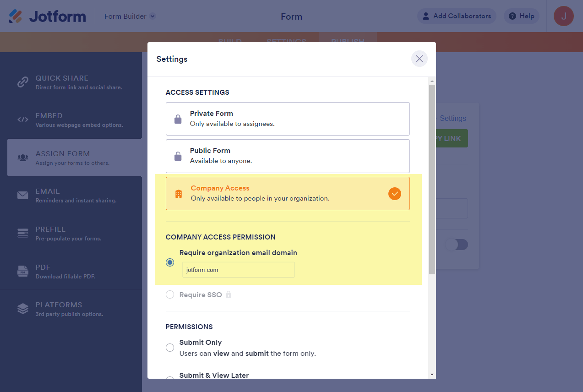Click the Prefill icon
The height and width of the screenshot is (392, 583).
23,233
